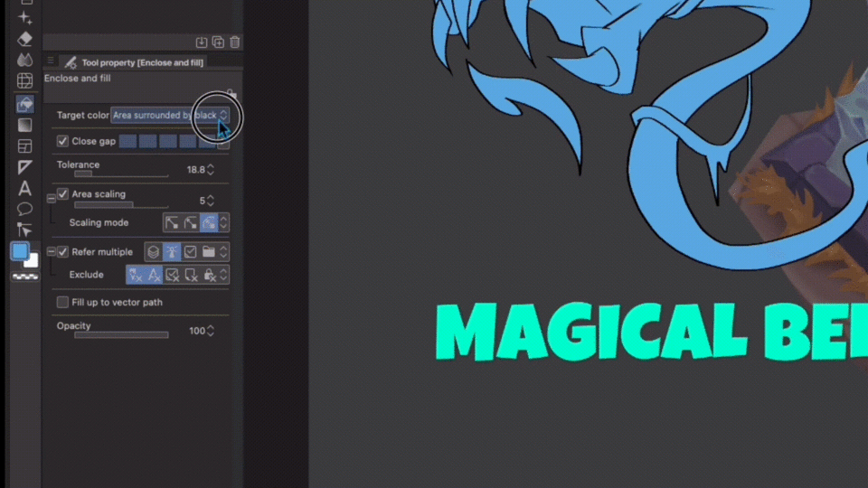Open the Exclude options arrows
This screenshot has height=488, width=868.
click(223, 275)
